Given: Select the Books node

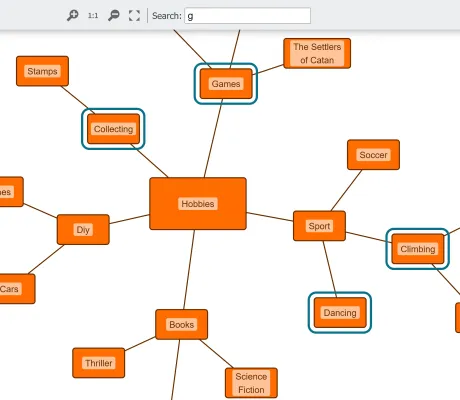Looking at the screenshot, I should pos(182,324).
